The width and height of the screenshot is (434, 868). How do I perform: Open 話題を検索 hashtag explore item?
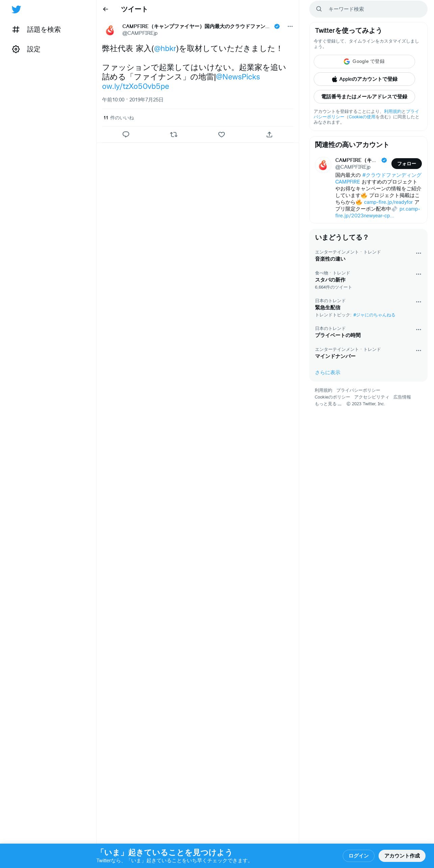click(x=37, y=29)
